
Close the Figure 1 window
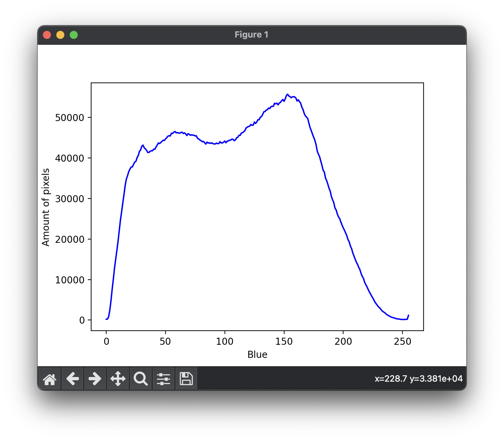[x=47, y=35]
